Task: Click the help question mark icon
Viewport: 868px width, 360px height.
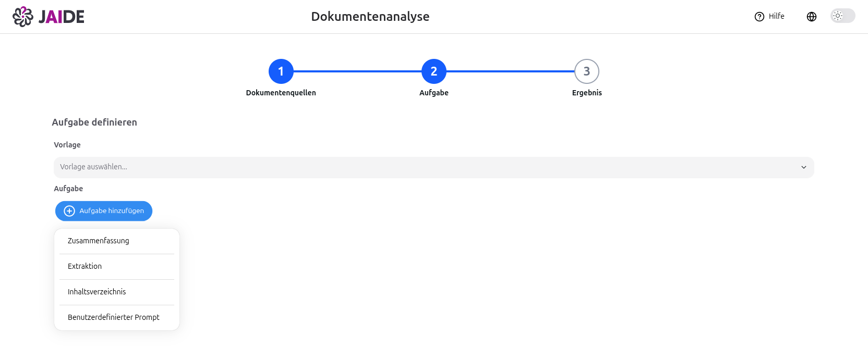Action: 759,17
